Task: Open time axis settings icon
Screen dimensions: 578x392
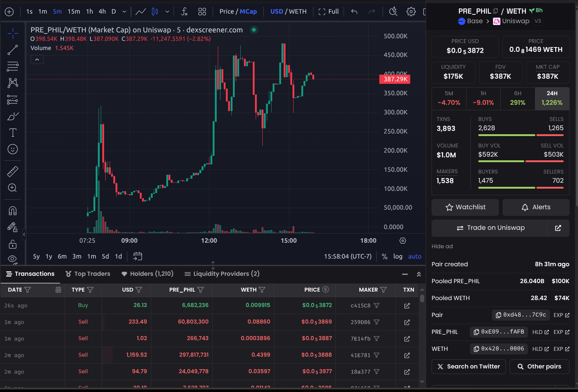Action: pos(403,240)
